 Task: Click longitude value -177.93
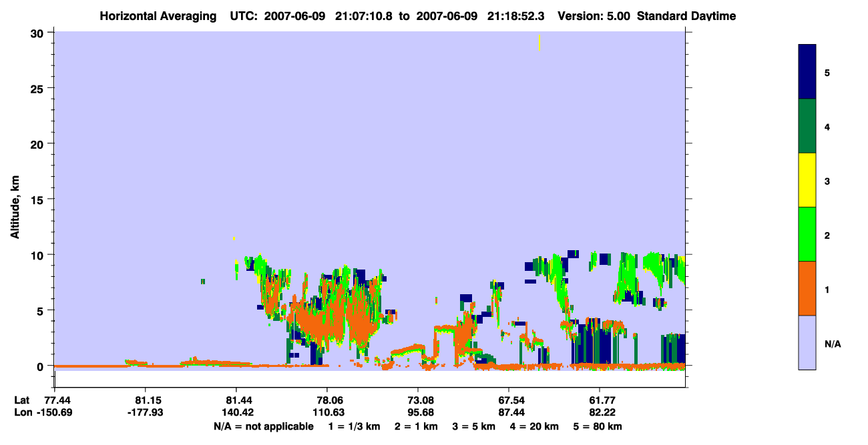click(145, 412)
